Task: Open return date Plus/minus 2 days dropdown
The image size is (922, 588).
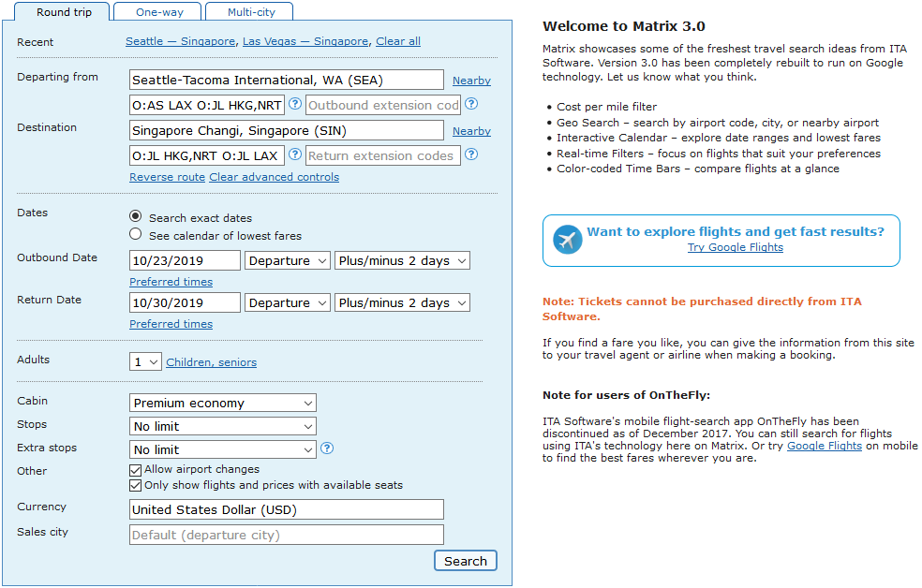Action: (402, 303)
